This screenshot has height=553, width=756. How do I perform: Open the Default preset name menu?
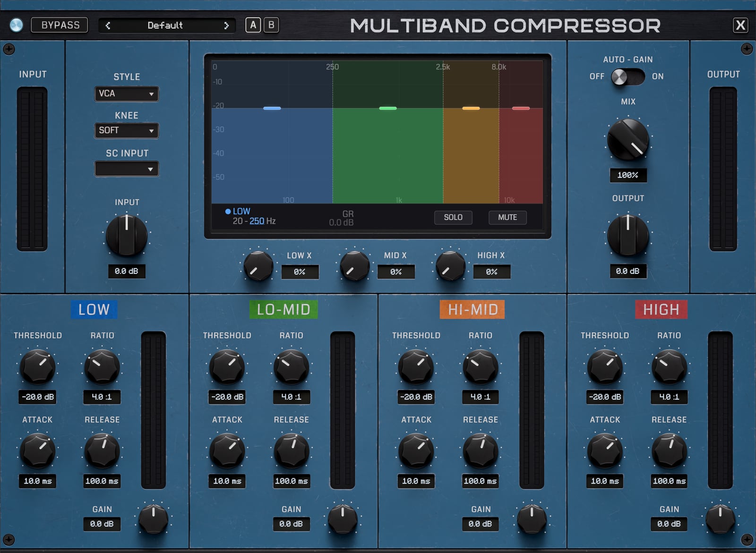(x=165, y=26)
